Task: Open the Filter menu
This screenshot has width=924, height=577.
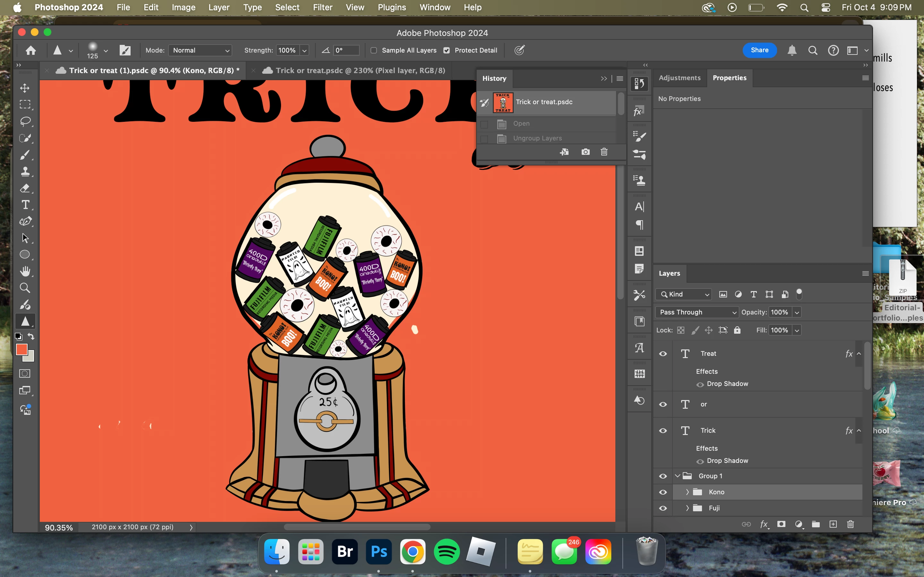Action: tap(322, 7)
